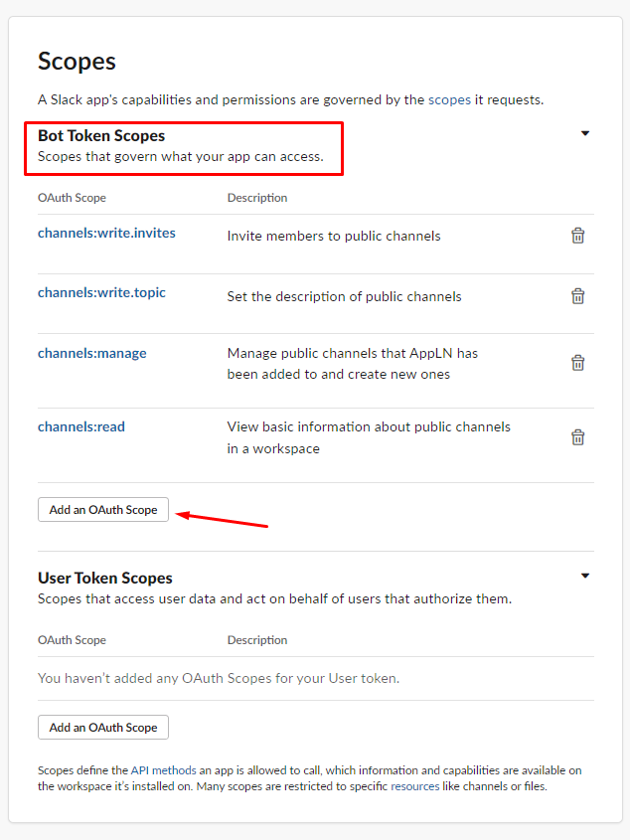This screenshot has width=630, height=840.
Task: Click the User Token Scopes heading
Action: click(105, 578)
